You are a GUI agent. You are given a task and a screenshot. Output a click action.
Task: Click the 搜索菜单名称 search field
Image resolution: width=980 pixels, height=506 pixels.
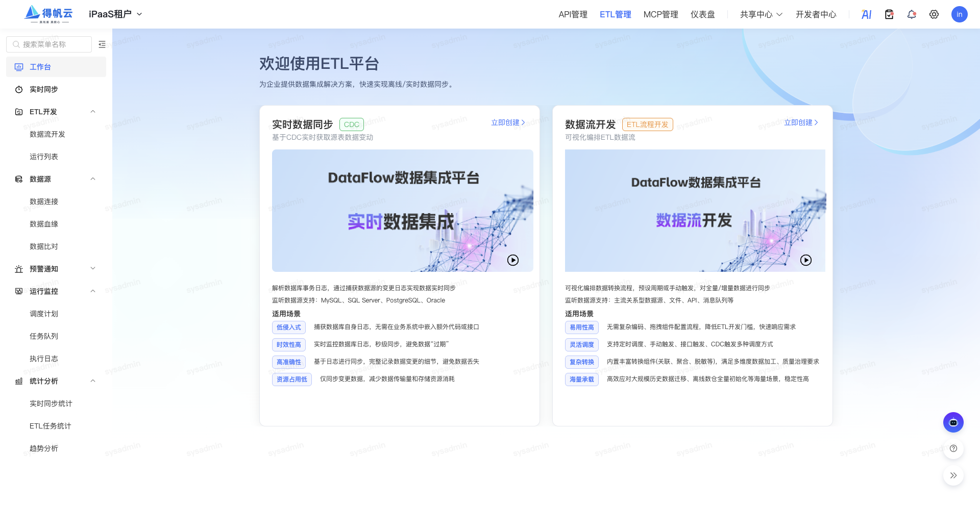[x=49, y=44]
